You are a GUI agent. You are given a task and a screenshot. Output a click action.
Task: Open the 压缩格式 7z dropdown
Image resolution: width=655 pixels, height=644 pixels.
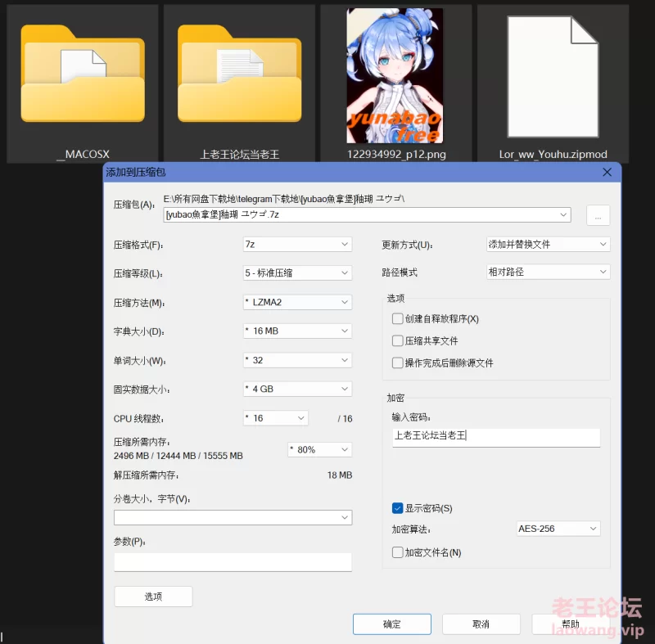(297, 244)
